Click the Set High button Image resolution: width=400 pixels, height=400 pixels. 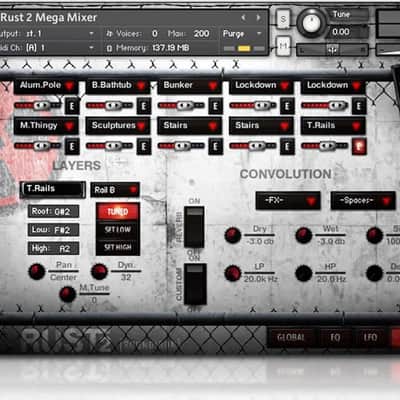tap(118, 247)
